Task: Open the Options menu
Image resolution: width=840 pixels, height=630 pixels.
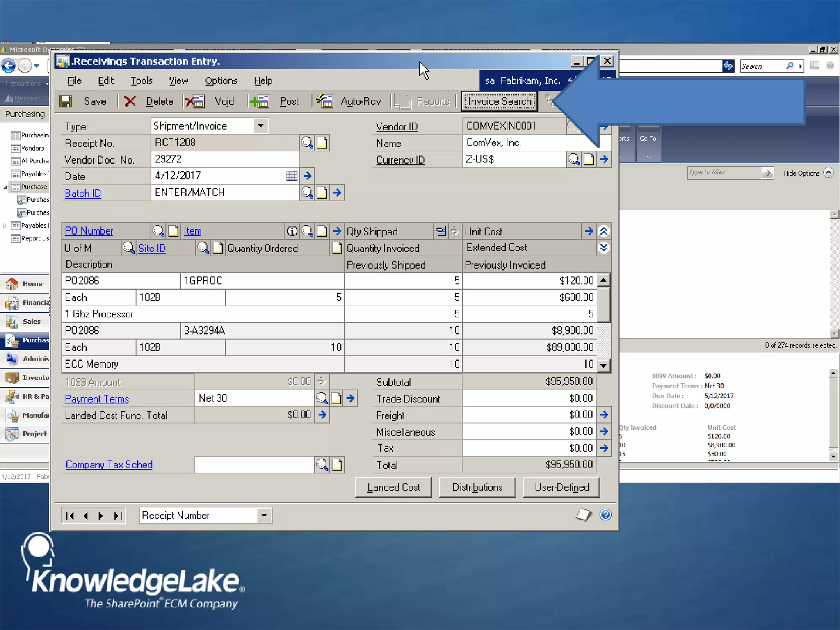Action: [221, 81]
